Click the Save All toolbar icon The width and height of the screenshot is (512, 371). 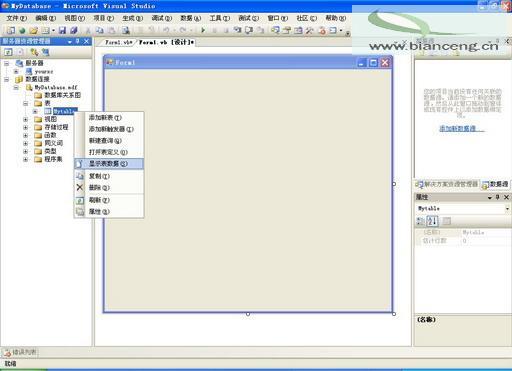pos(73,30)
